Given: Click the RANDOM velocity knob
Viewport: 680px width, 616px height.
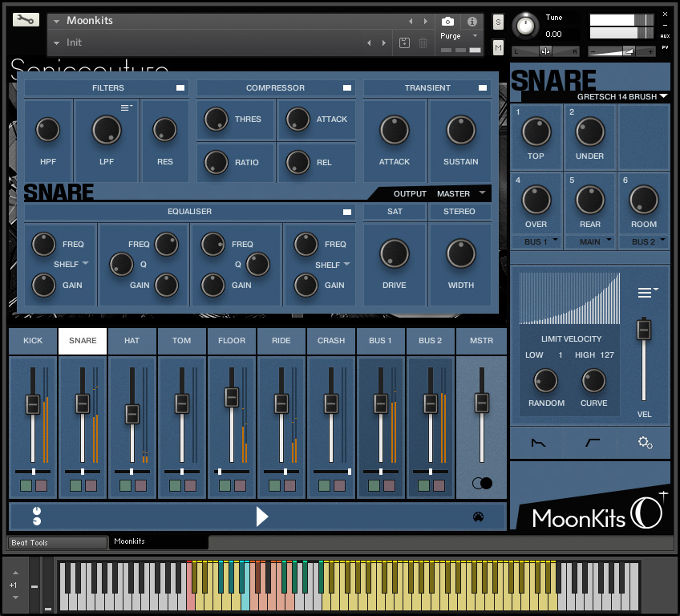Looking at the screenshot, I should click(x=545, y=380).
